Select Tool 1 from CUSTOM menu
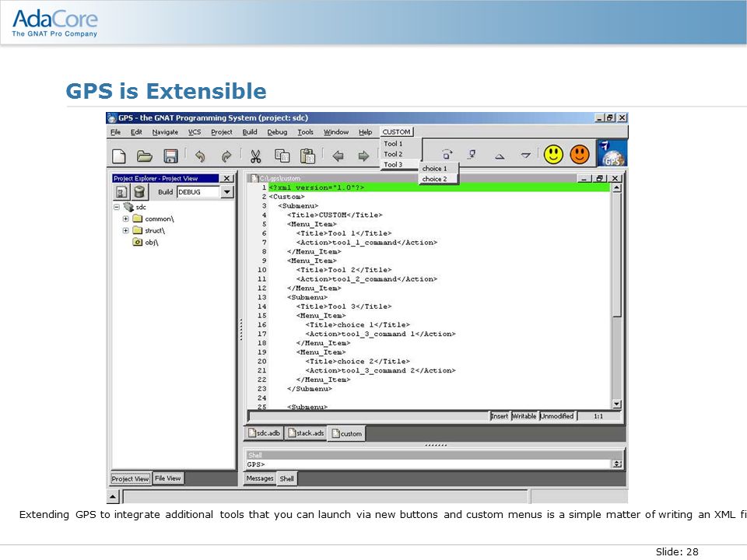Image resolution: width=747 pixels, height=560 pixels. (400, 143)
